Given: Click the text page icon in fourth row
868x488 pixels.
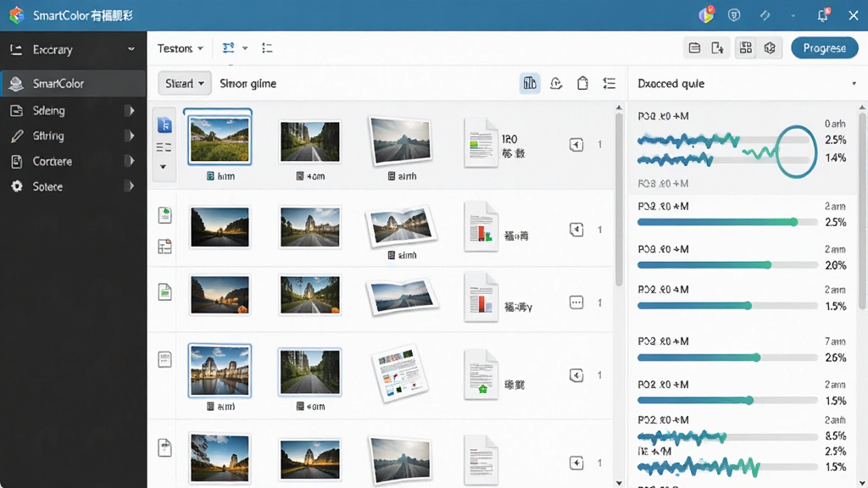Looking at the screenshot, I should point(164,359).
